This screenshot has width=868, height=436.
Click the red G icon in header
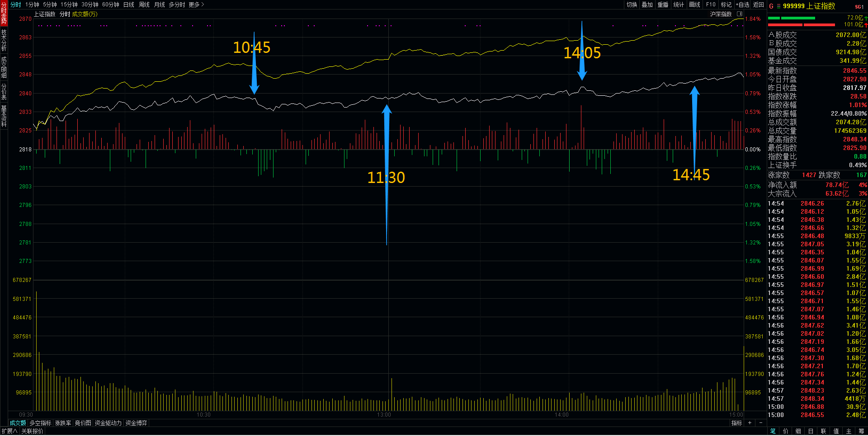pos(771,6)
